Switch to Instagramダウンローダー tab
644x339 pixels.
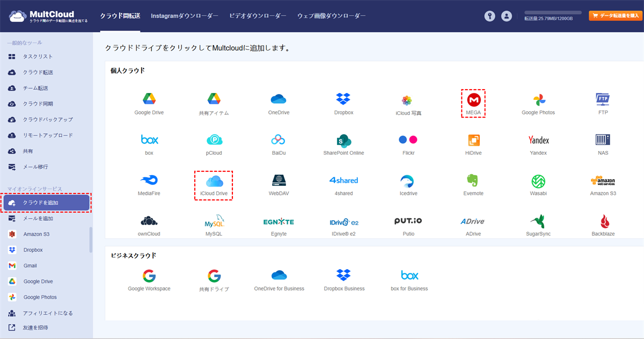[185, 16]
